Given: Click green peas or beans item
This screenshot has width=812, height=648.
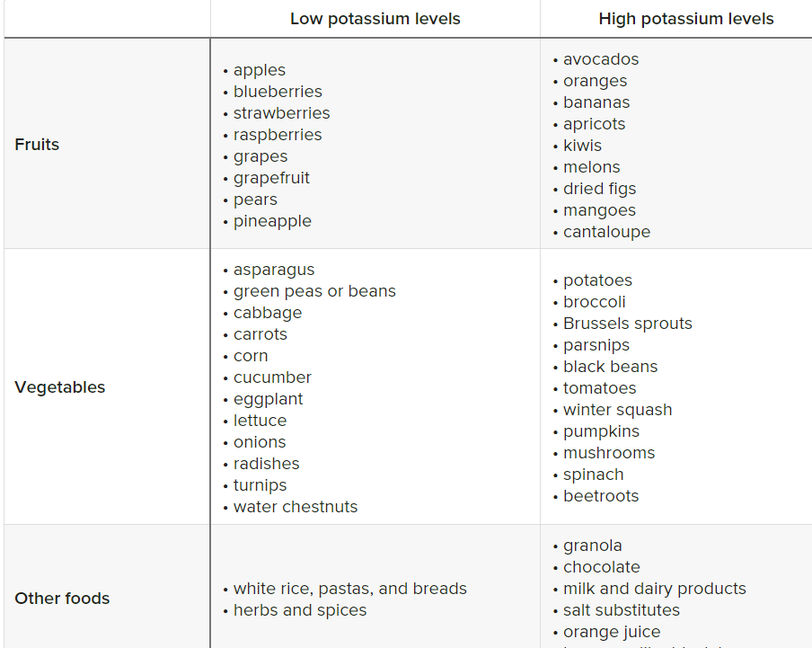Looking at the screenshot, I should point(314,291).
